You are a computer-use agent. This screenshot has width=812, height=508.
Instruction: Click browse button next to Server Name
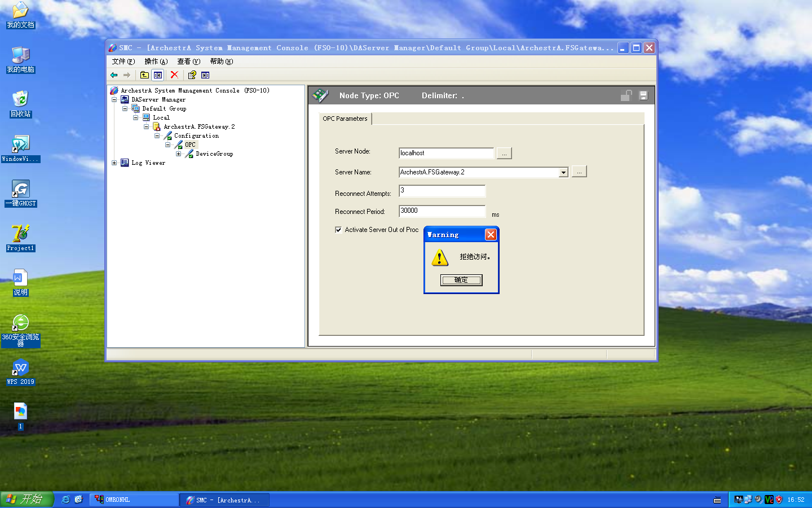coord(579,172)
